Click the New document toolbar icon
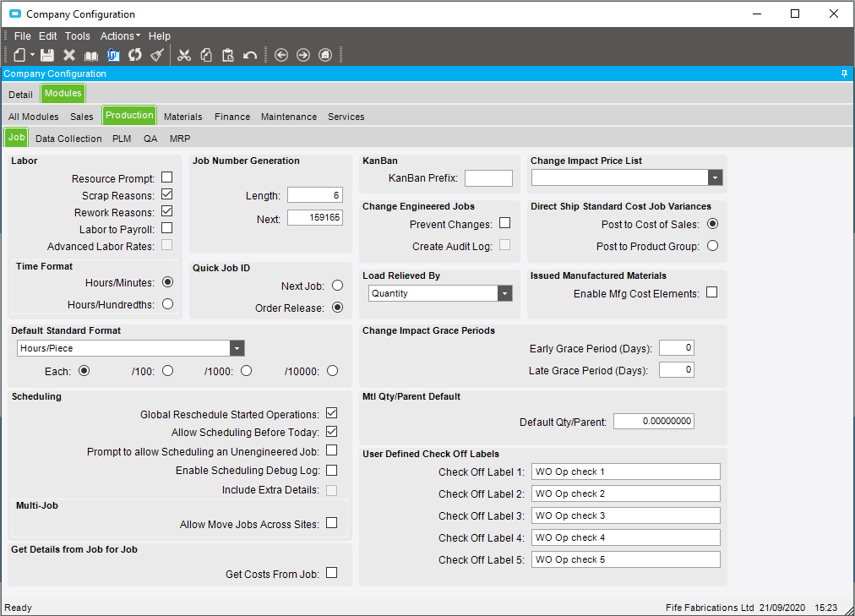 point(19,55)
